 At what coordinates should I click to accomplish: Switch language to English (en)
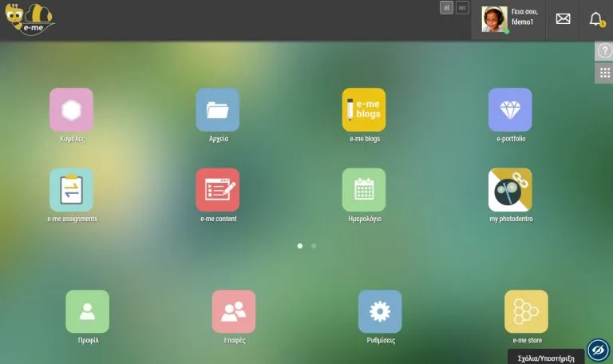click(x=462, y=8)
